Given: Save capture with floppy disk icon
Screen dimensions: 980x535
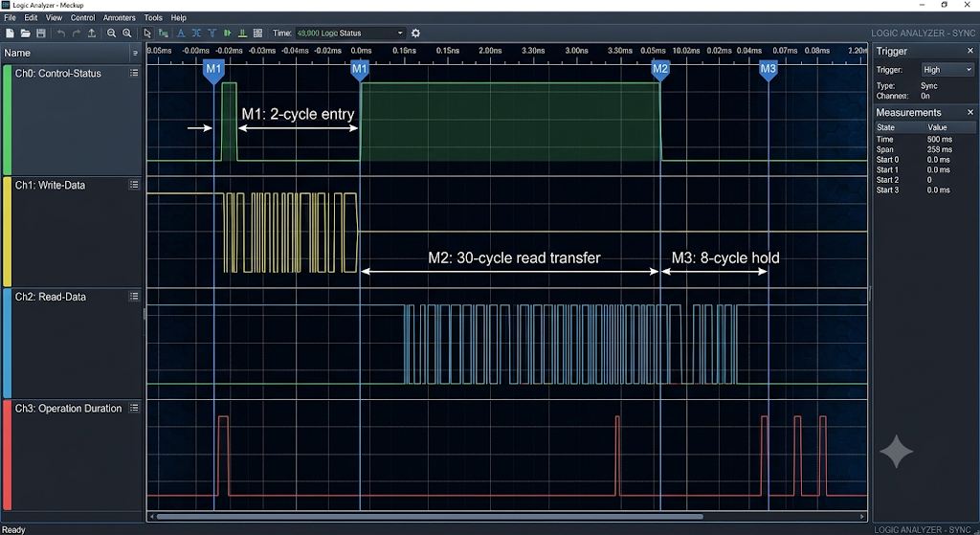Looking at the screenshot, I should 41,33.
